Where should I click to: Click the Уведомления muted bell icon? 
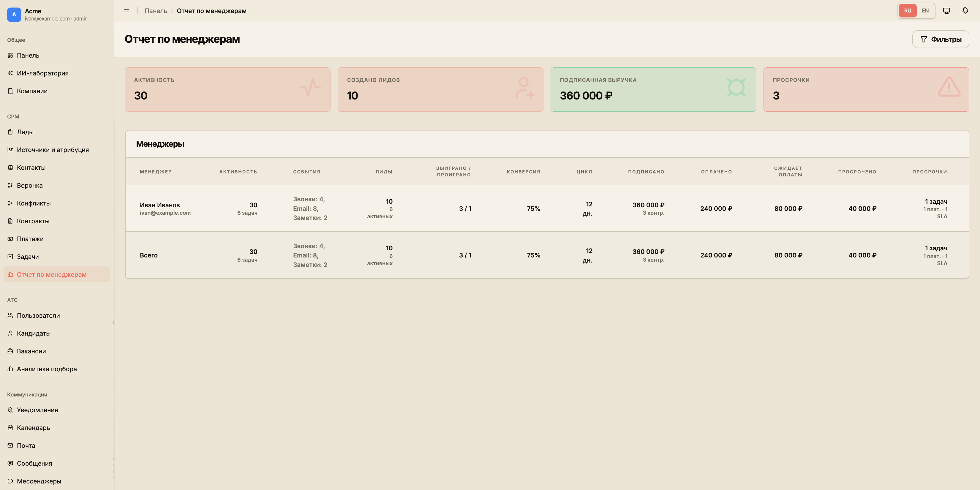10,410
